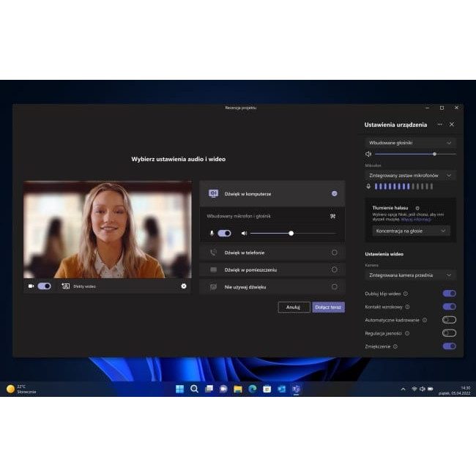Click the info icon next to Regulacja jasności

coord(407,333)
